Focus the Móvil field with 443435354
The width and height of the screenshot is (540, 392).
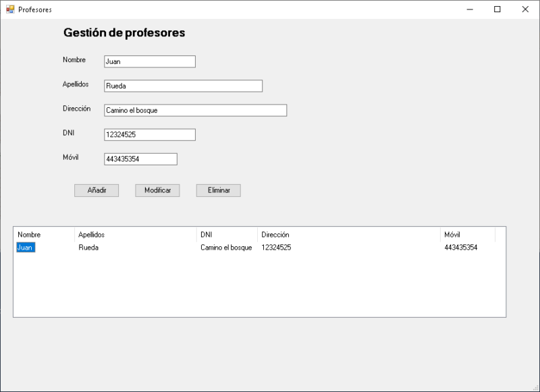(x=140, y=159)
